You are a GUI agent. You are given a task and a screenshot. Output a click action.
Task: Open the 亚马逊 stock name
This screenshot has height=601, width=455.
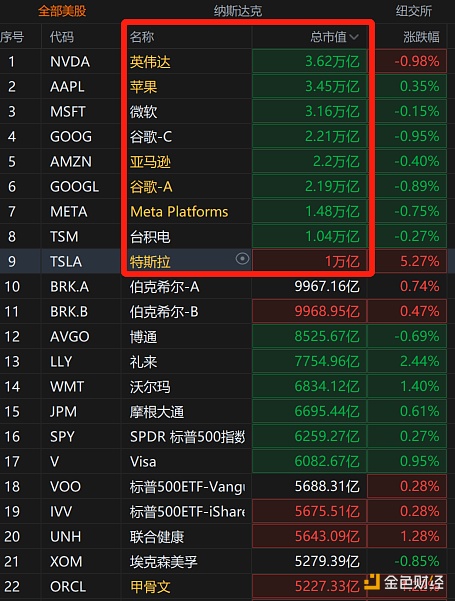150,162
